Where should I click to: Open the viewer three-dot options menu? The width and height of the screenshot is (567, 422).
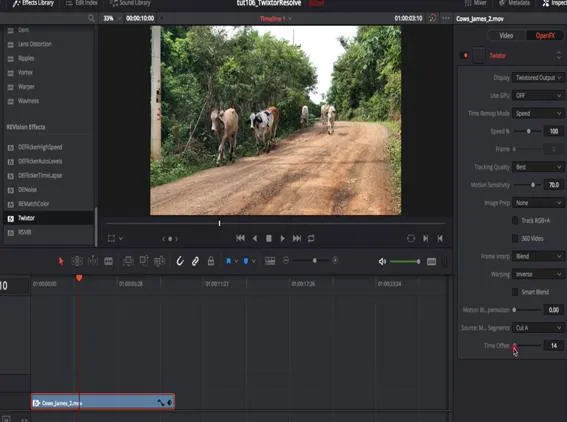[x=446, y=18]
